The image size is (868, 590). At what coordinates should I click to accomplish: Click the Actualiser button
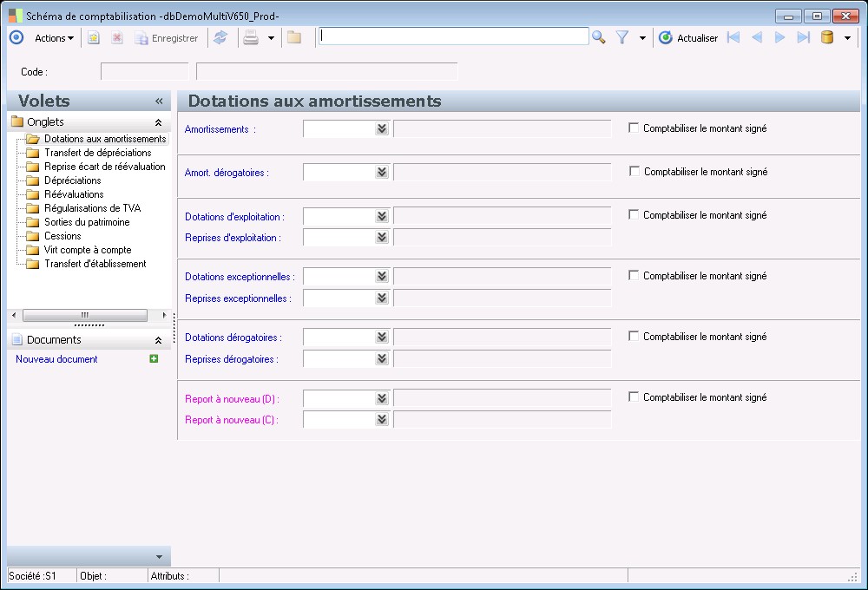[x=688, y=37]
